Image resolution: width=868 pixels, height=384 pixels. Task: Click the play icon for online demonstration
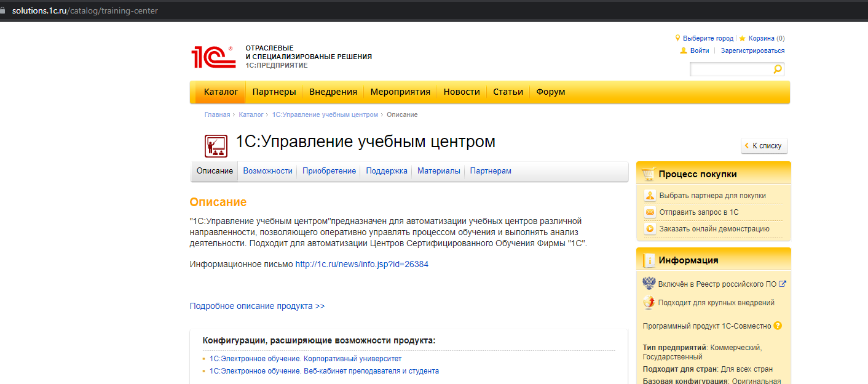(650, 229)
